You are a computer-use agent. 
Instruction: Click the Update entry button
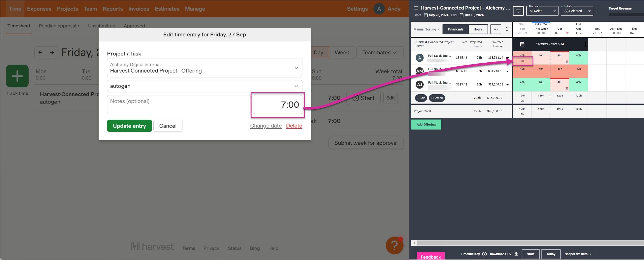tap(129, 126)
